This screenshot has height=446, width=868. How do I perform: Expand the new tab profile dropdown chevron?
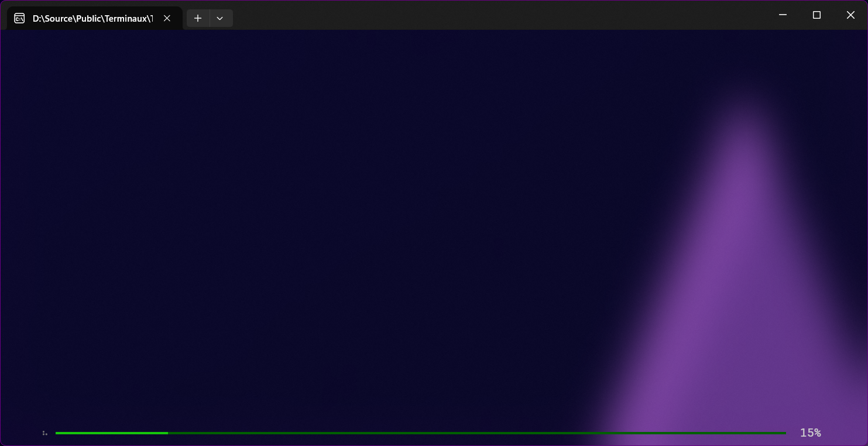pos(220,18)
